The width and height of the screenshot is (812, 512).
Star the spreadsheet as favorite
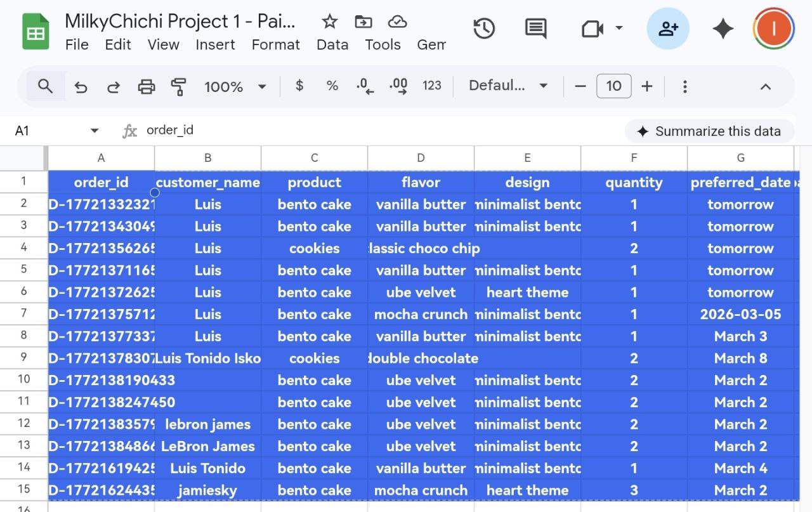click(330, 21)
